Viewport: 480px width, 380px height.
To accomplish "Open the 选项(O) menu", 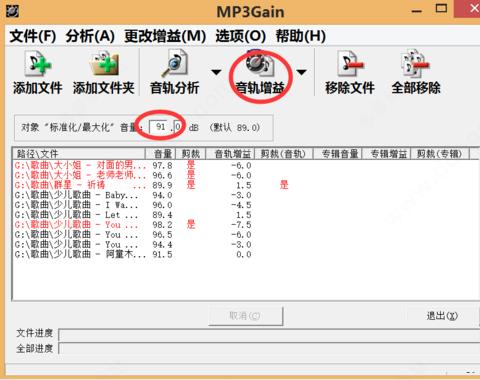I will pos(241,36).
